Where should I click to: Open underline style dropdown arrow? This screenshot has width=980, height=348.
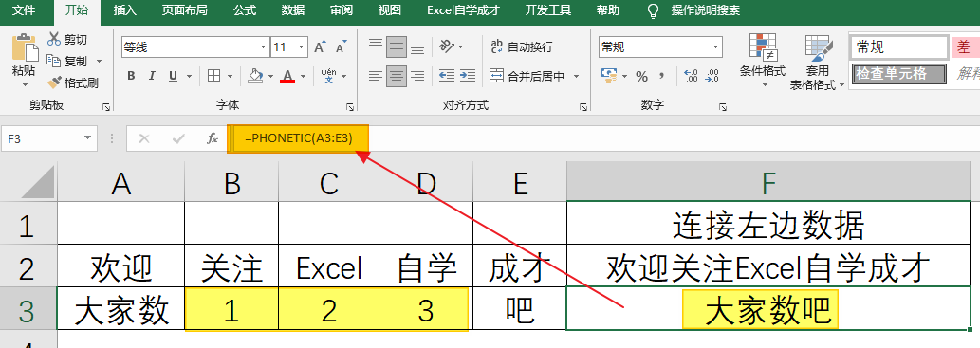pos(188,76)
